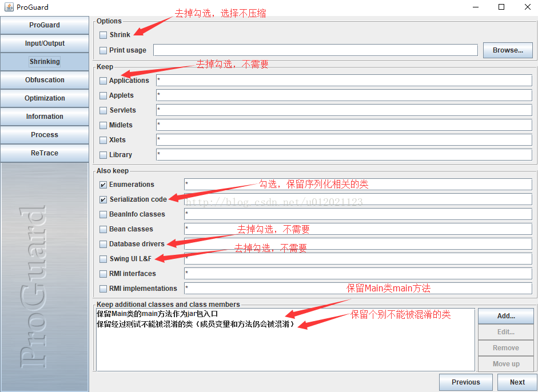Image resolution: width=538 pixels, height=392 pixels.
Task: Enable the Shrink checkbox
Action: (103, 35)
